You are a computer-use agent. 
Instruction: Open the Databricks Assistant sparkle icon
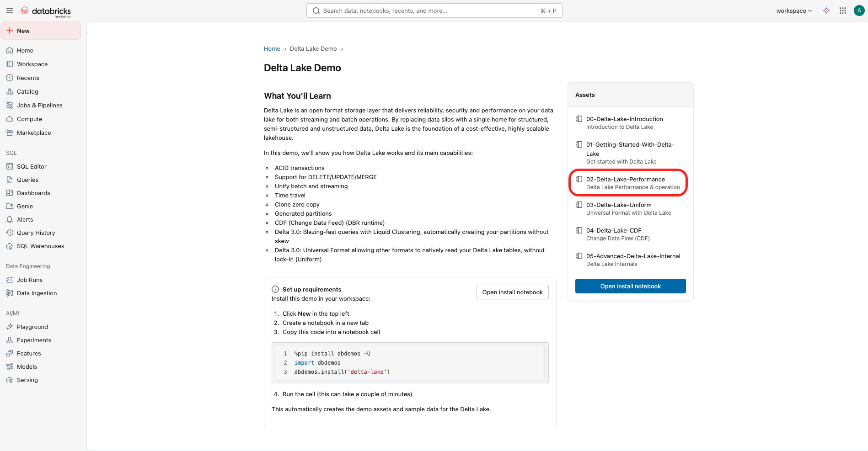(x=827, y=11)
